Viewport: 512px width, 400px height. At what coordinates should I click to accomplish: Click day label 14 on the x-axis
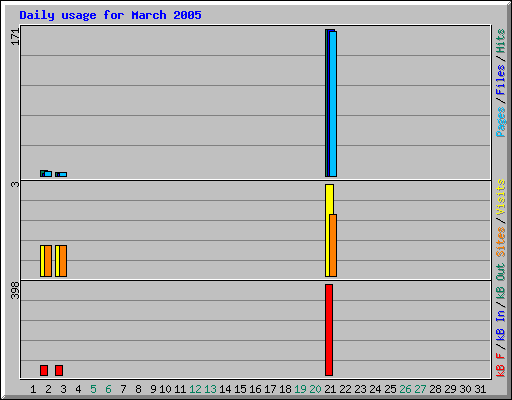click(x=225, y=389)
